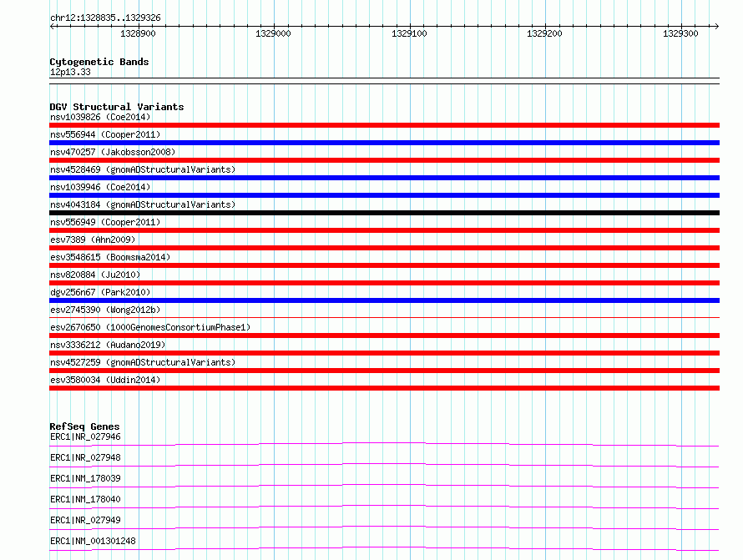
Task: Click the red bar under esv3580034
Action: click(x=384, y=388)
